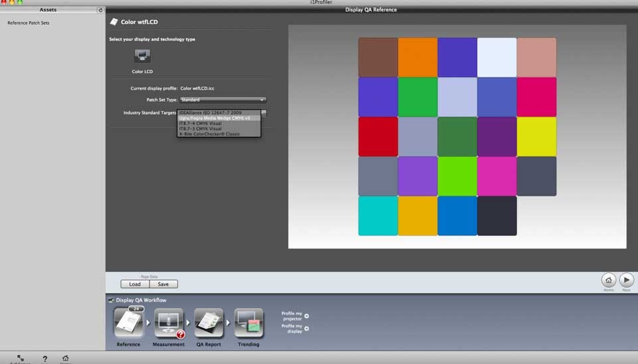Click the 24 patch count badge
Image resolution: width=638 pixels, height=364 pixels.
[136, 309]
